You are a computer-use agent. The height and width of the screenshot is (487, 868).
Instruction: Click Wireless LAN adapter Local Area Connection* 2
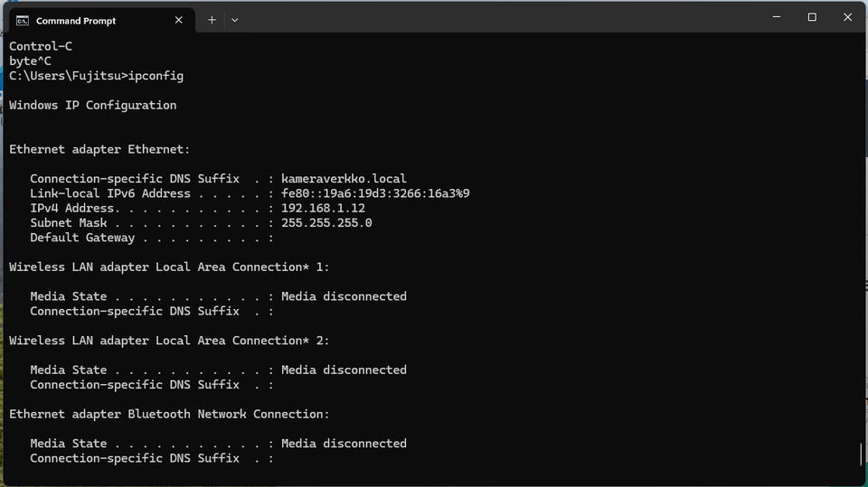coord(169,341)
